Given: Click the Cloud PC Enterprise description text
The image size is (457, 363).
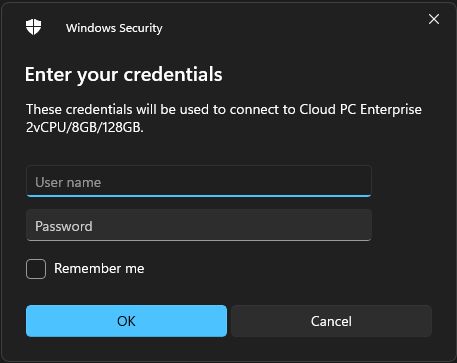Looking at the screenshot, I should tap(224, 109).
